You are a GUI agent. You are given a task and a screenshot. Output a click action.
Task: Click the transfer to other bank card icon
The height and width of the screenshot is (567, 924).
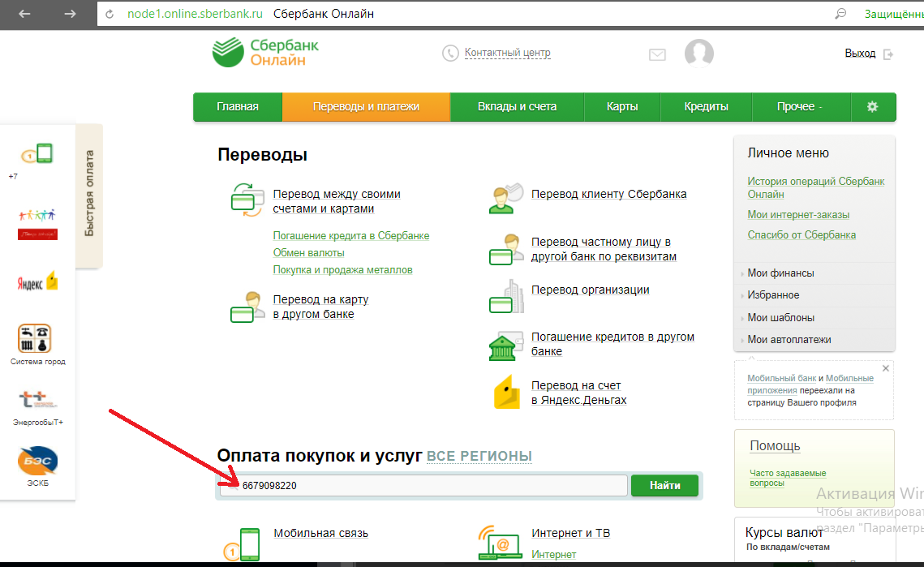pyautogui.click(x=247, y=307)
